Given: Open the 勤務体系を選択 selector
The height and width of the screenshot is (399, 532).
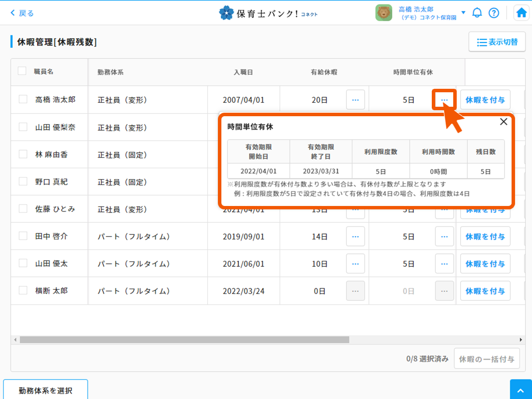Looking at the screenshot, I should pyautogui.click(x=45, y=390).
